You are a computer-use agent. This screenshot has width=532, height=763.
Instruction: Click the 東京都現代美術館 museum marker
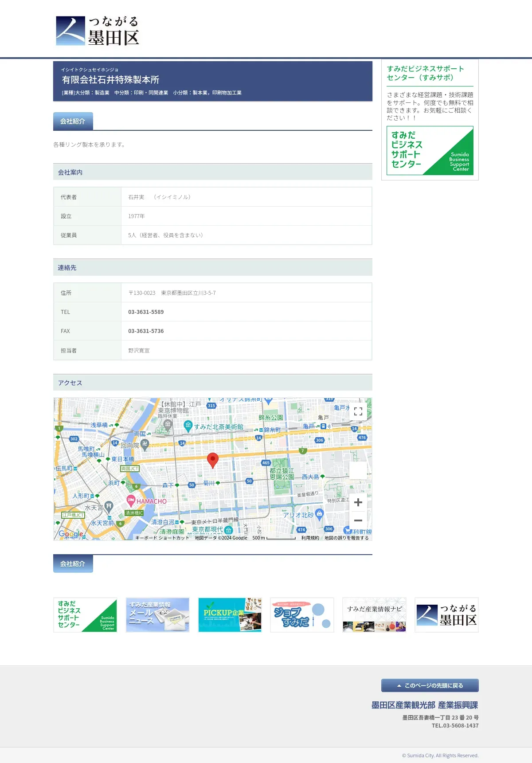(228, 530)
